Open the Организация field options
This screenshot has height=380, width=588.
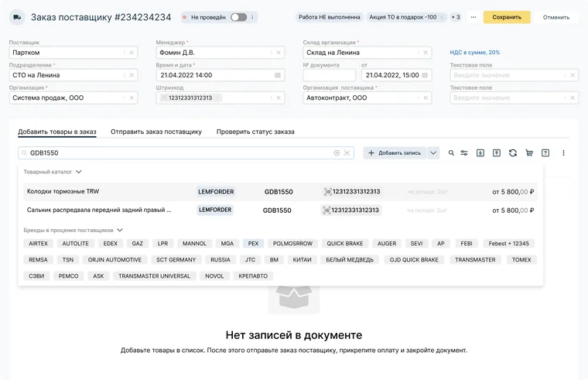point(124,98)
